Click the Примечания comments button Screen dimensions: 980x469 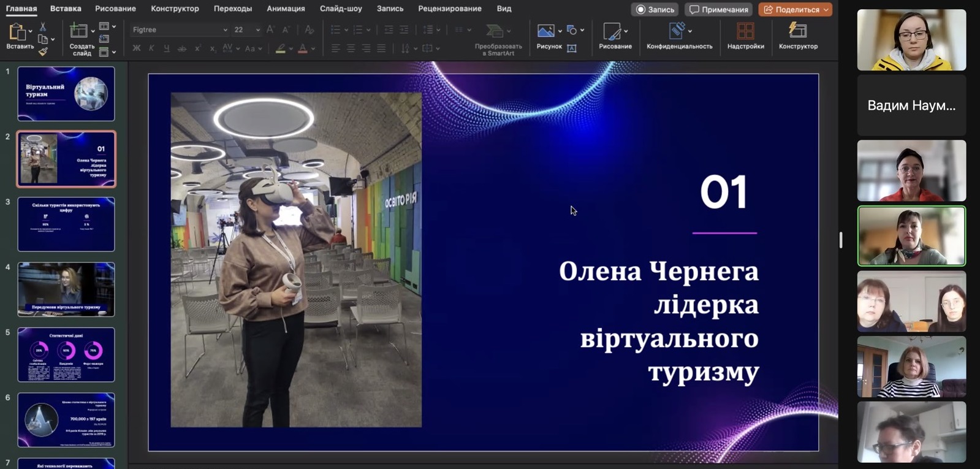click(x=718, y=9)
